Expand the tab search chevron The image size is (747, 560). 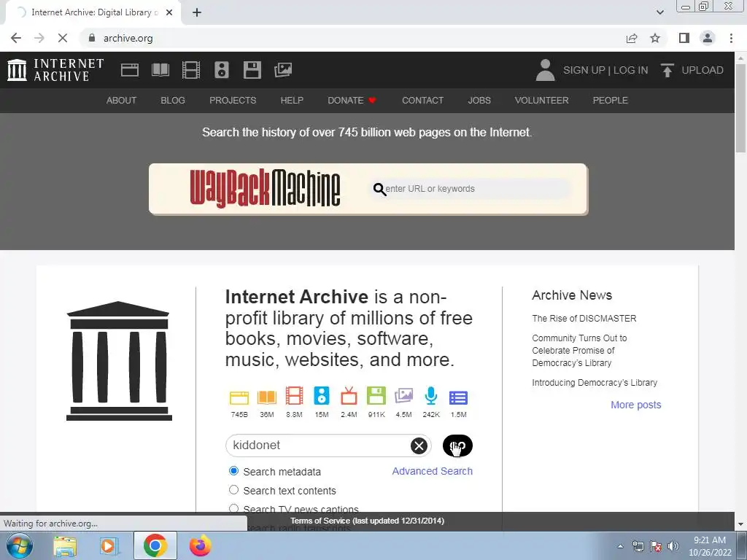(659, 12)
